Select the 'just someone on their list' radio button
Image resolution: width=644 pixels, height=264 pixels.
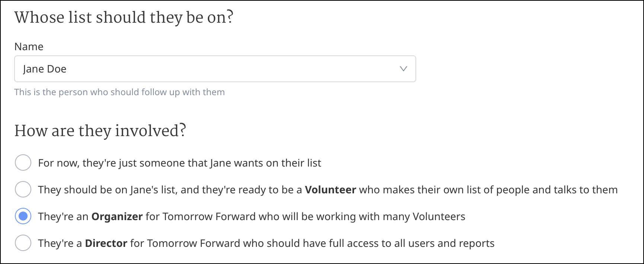tap(23, 163)
